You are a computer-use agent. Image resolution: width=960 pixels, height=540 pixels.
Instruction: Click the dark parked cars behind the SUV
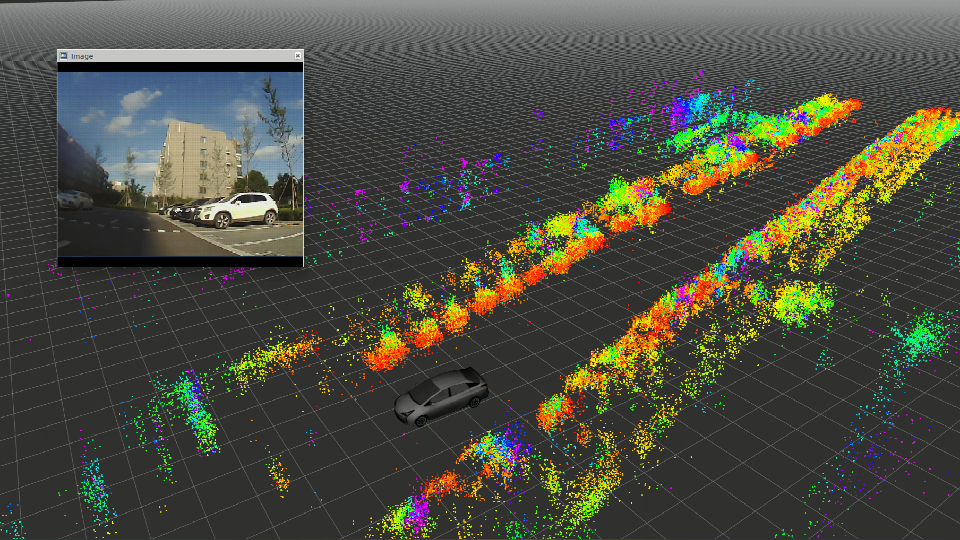pos(183,210)
